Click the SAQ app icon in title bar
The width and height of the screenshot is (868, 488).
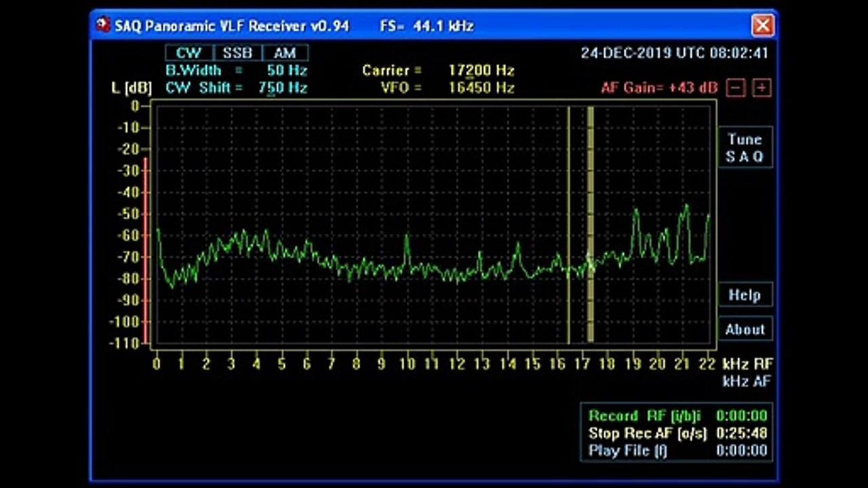[103, 26]
